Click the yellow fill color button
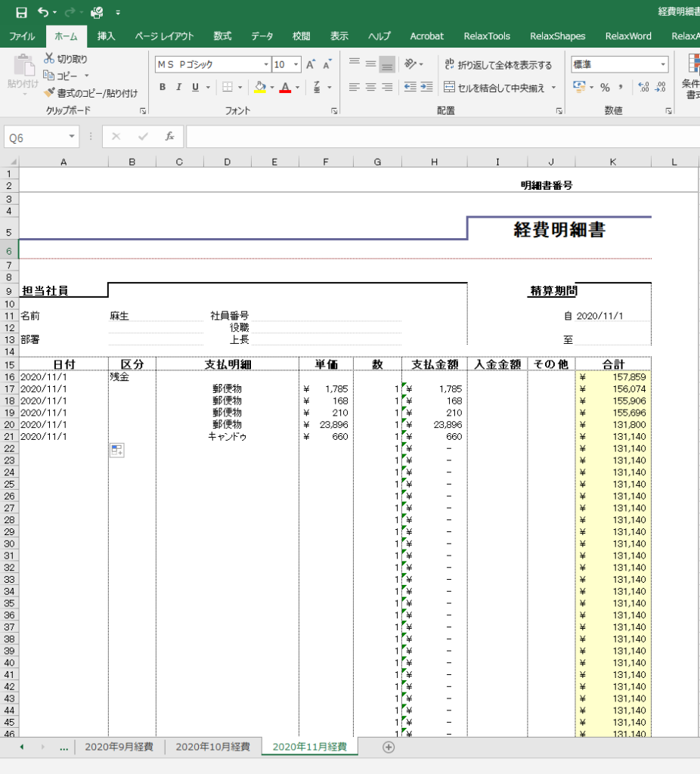Screen dimensions: 700x774 click(x=260, y=88)
